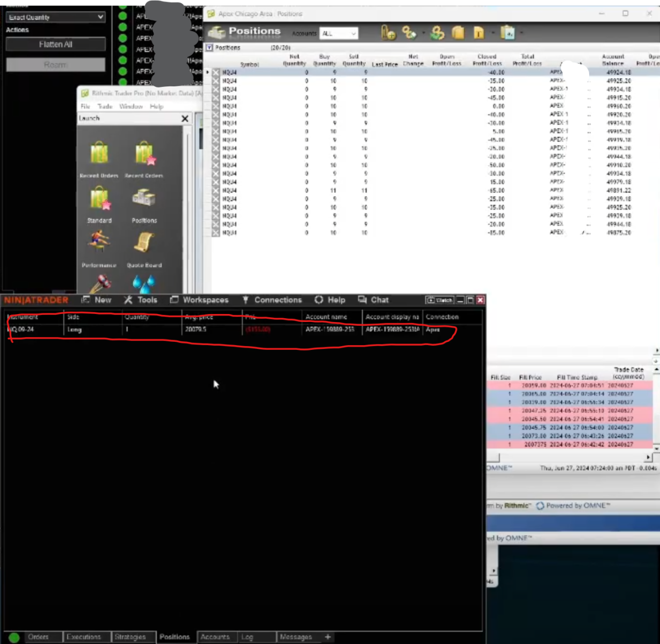Select fill row timestamped 07:04:51

pos(570,385)
